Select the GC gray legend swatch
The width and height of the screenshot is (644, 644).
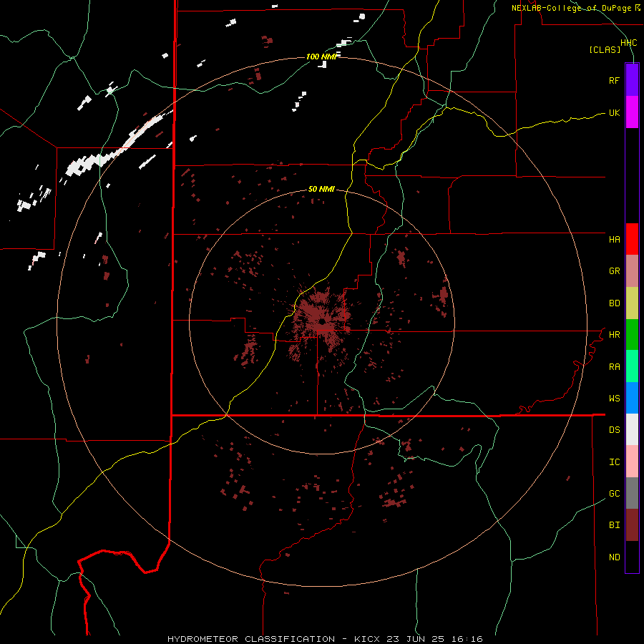pos(632,493)
